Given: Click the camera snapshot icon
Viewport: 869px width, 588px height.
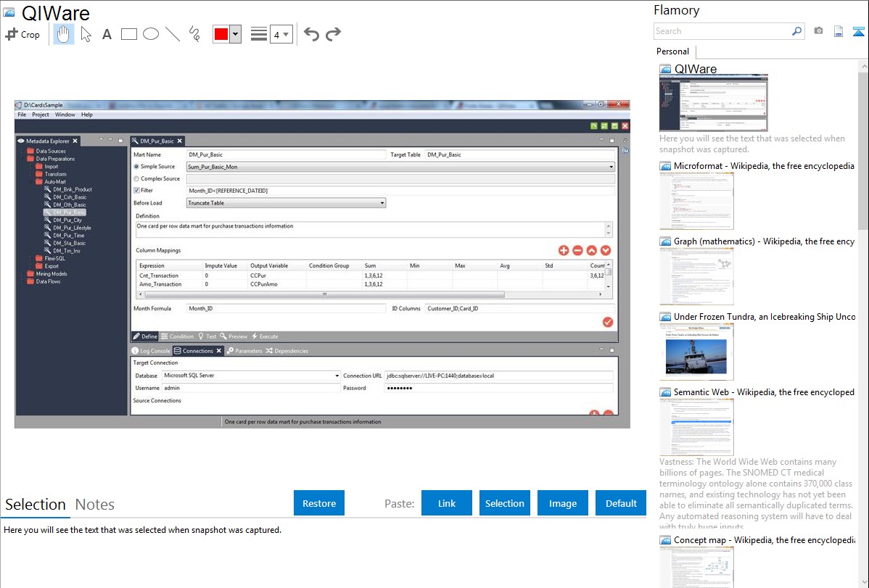Looking at the screenshot, I should pos(818,31).
